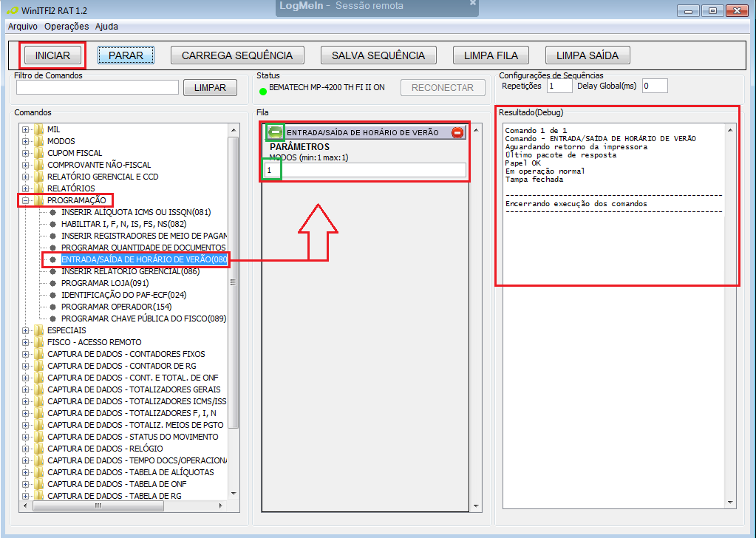The image size is (756, 538).
Task: Expand the MIL tree node
Action: 26,129
